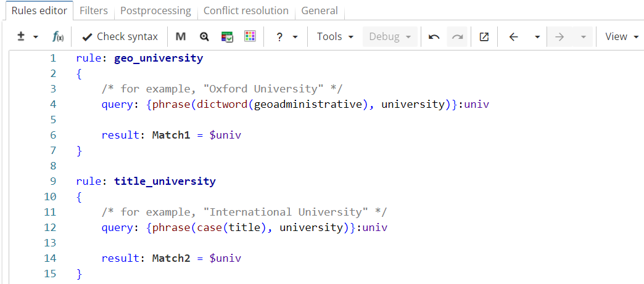Click line number 1 in gutter
The width and height of the screenshot is (644, 284).
click(x=52, y=59)
